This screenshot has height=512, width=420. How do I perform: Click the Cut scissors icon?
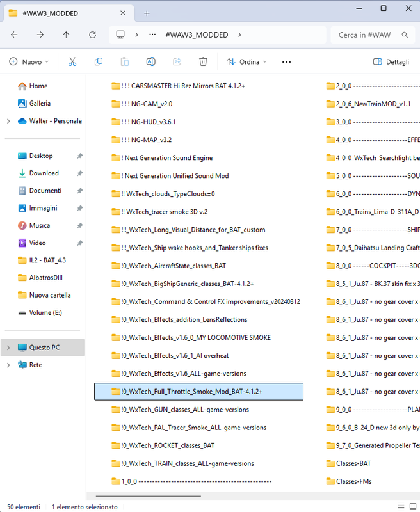click(x=72, y=61)
